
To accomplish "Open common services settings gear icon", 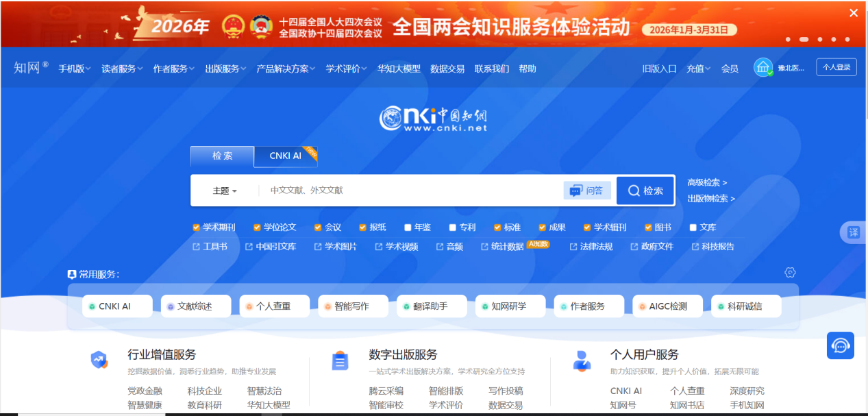I will 790,273.
